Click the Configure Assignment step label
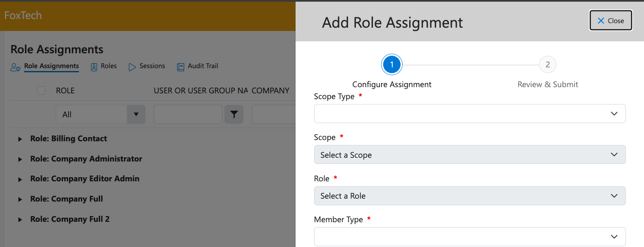The width and height of the screenshot is (644, 247). [392, 84]
